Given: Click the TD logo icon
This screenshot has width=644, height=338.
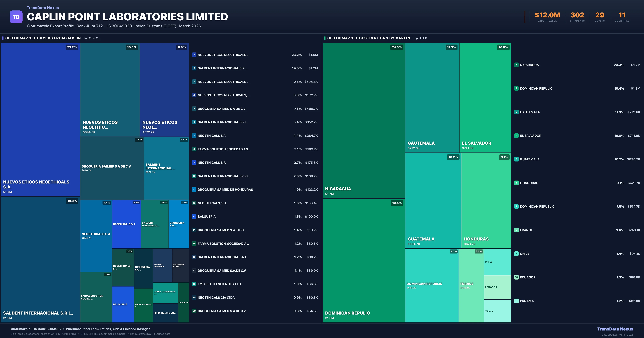Looking at the screenshot, I should click(16, 17).
